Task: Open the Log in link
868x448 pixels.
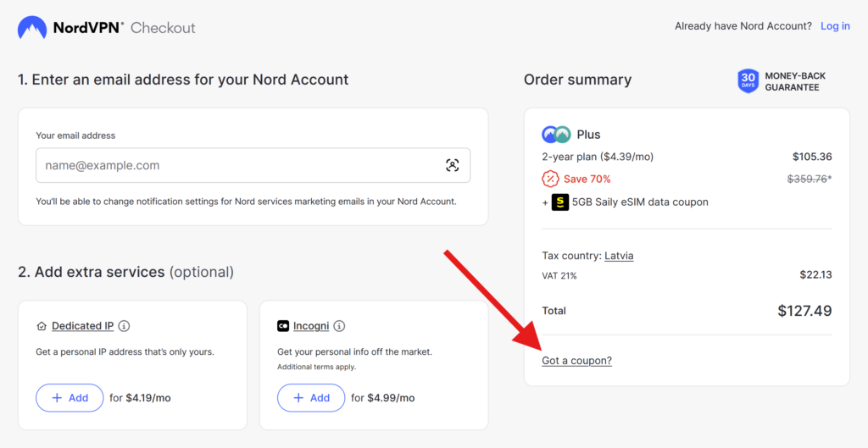Action: [x=835, y=26]
